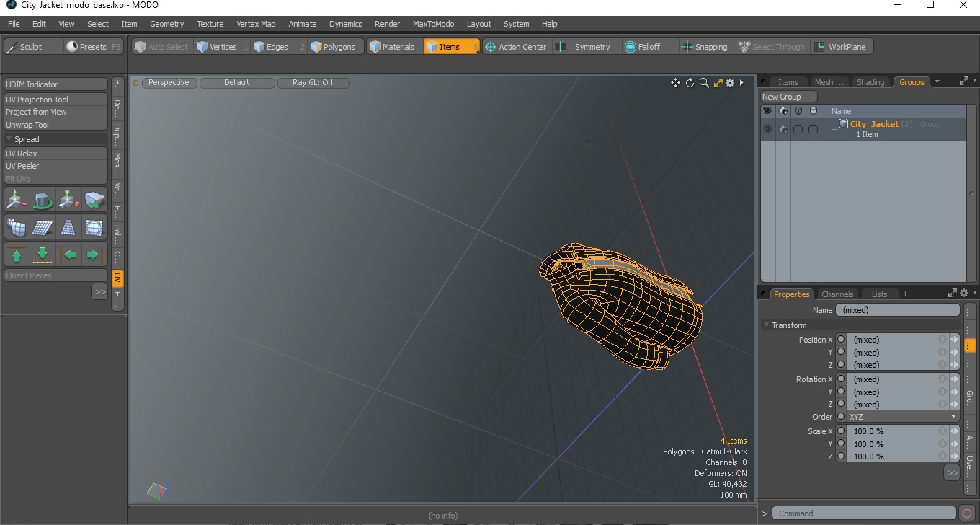980x525 pixels.
Task: Click the viewport zoom magnifier icon
Action: tap(704, 83)
